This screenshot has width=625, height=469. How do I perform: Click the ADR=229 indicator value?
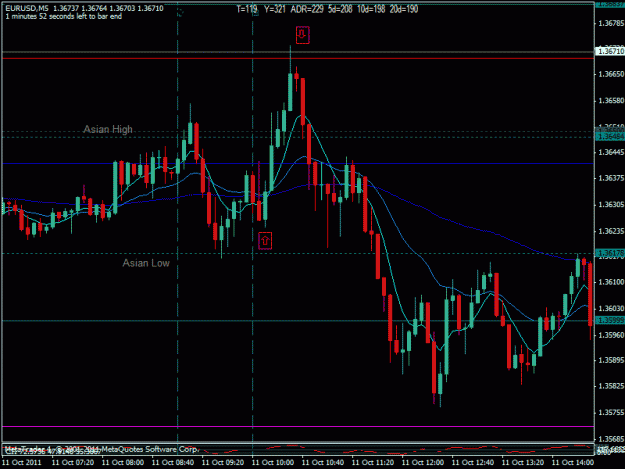307,9
